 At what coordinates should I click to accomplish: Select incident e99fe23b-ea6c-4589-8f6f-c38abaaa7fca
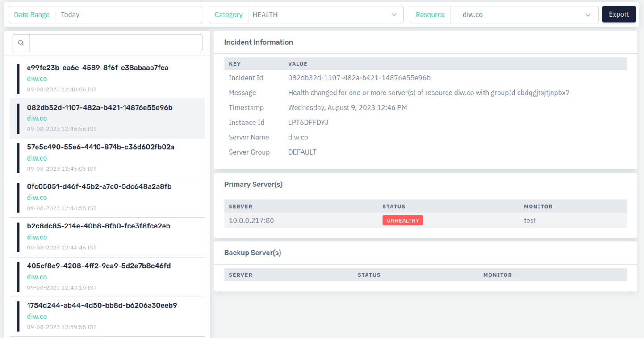(x=97, y=68)
